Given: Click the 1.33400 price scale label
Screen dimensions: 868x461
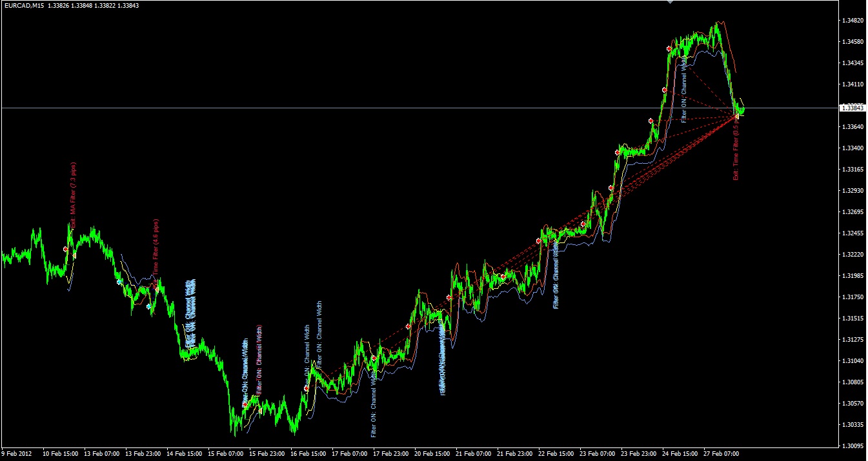Looking at the screenshot, I should pyautogui.click(x=853, y=148).
